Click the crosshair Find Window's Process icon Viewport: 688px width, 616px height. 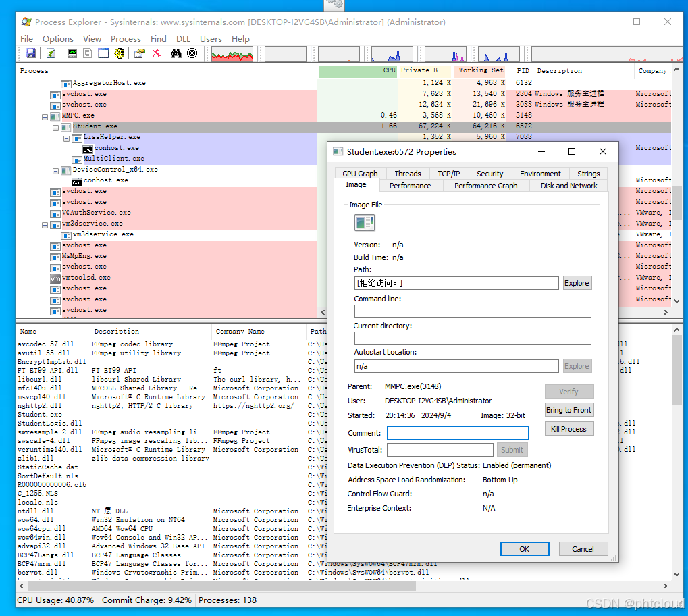pyautogui.click(x=192, y=53)
